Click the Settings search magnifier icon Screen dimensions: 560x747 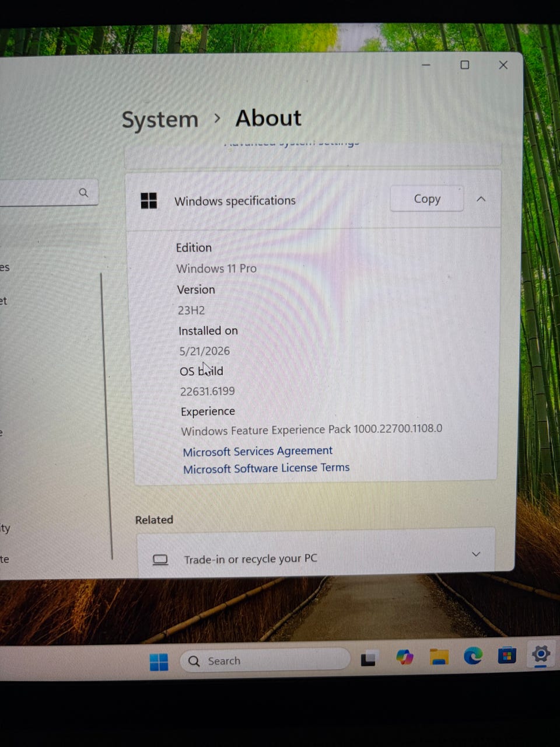83,193
